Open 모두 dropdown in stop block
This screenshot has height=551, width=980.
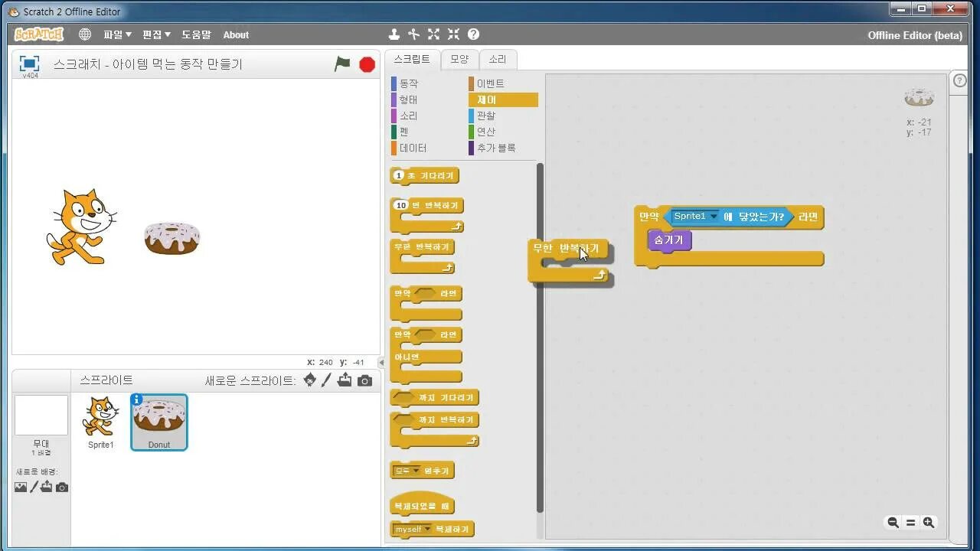pos(416,471)
